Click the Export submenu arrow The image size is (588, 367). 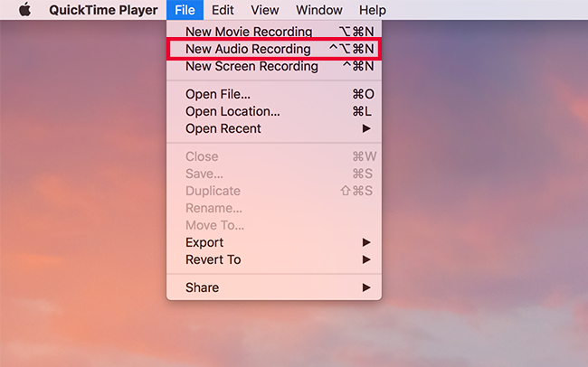[x=366, y=242]
